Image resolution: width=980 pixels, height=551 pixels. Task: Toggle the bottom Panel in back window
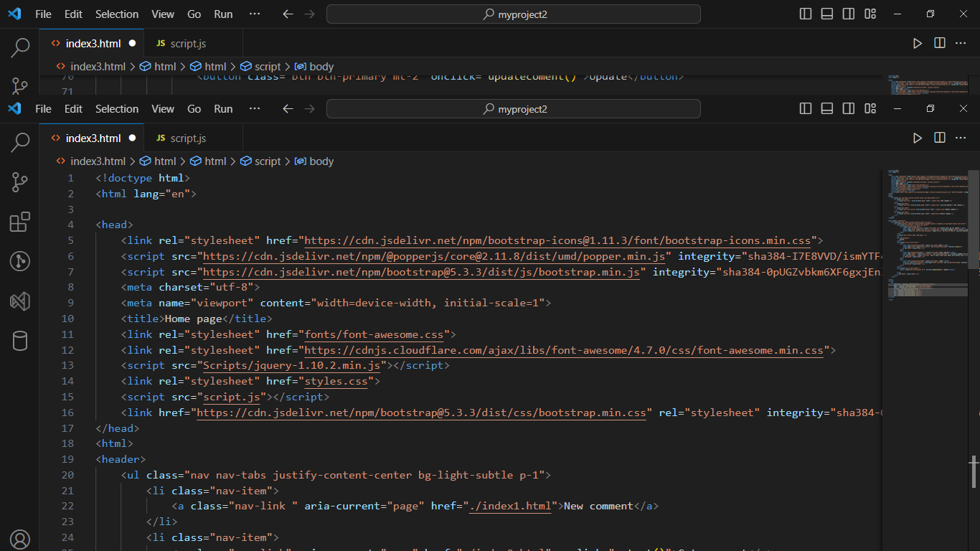826,14
